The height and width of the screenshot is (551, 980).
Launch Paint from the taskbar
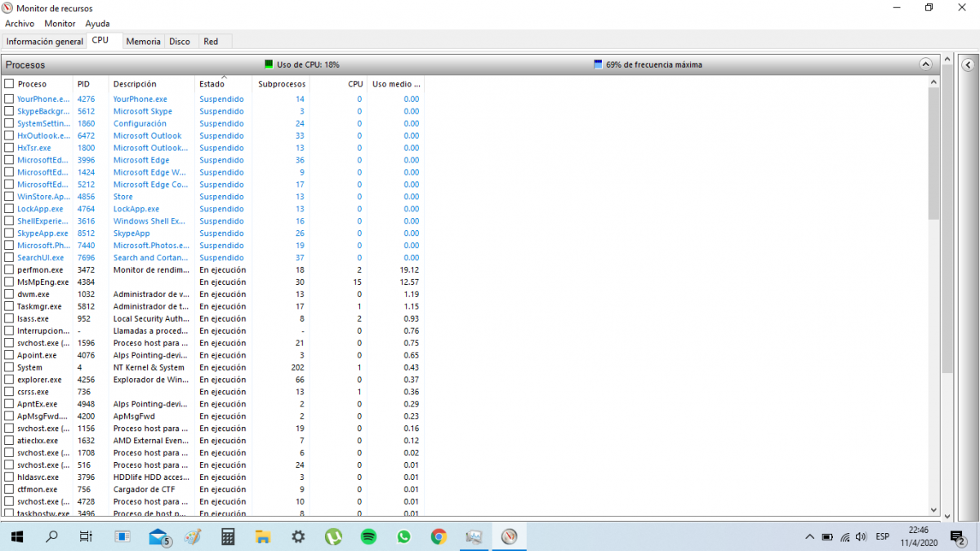pyautogui.click(x=193, y=537)
